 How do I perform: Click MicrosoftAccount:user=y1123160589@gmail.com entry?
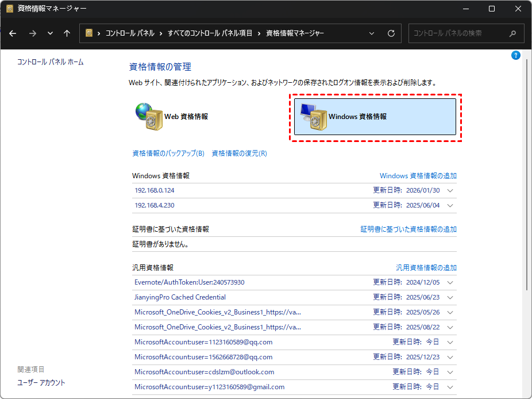209,387
